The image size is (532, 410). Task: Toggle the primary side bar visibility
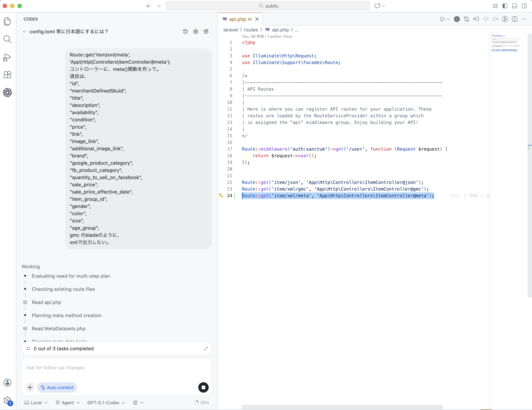pyautogui.click(x=505, y=6)
